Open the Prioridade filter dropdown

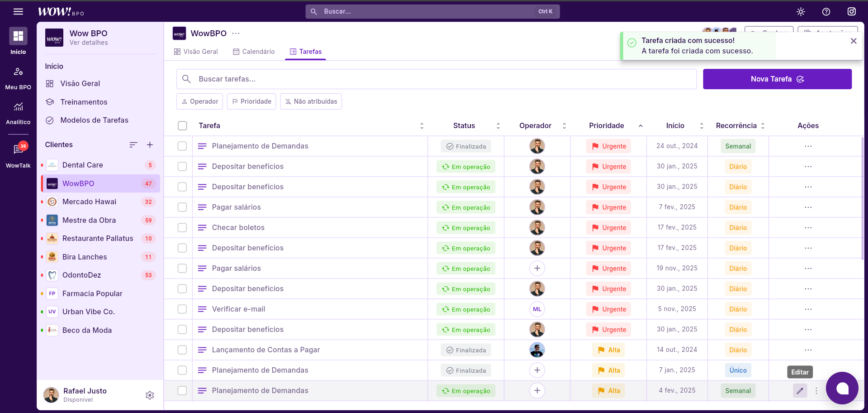(x=251, y=101)
